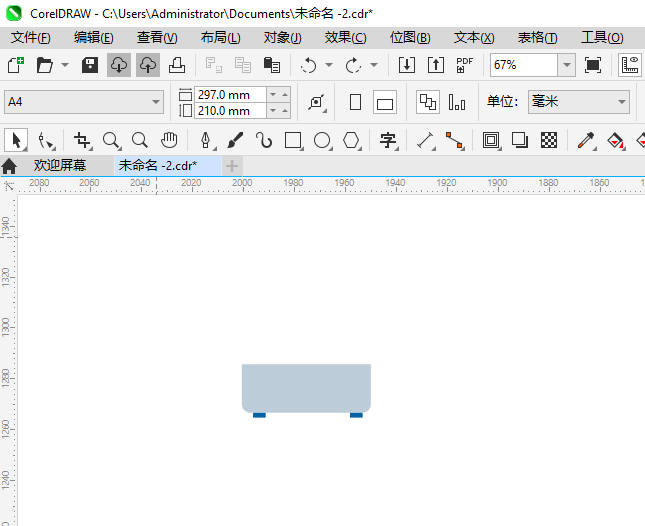The width and height of the screenshot is (645, 526).
Task: Select the Rectangle tool
Action: pos(293,140)
